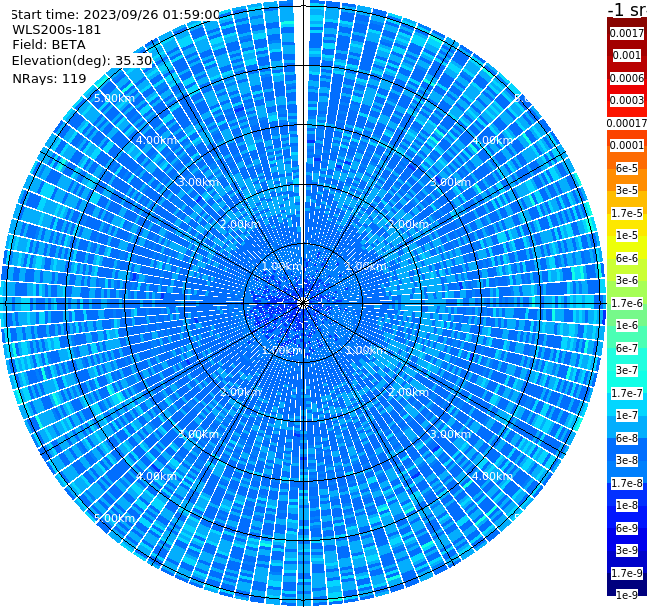
Task: Select the 6e-6 colorbar tick label
Action: (627, 258)
